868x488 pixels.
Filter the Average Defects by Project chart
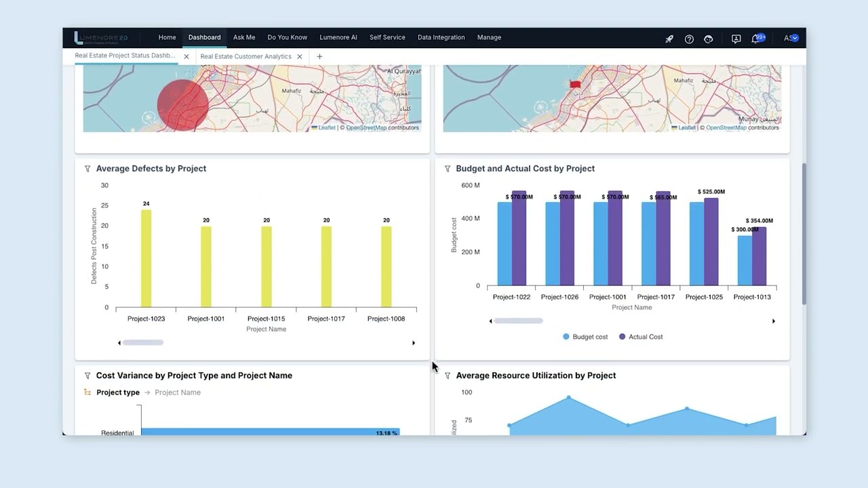point(87,169)
